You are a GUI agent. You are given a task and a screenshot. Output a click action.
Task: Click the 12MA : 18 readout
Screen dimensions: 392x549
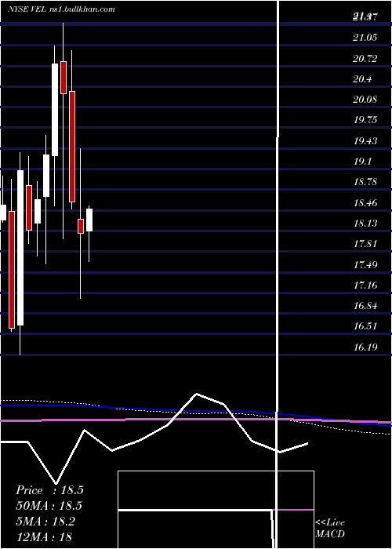[x=45, y=536]
